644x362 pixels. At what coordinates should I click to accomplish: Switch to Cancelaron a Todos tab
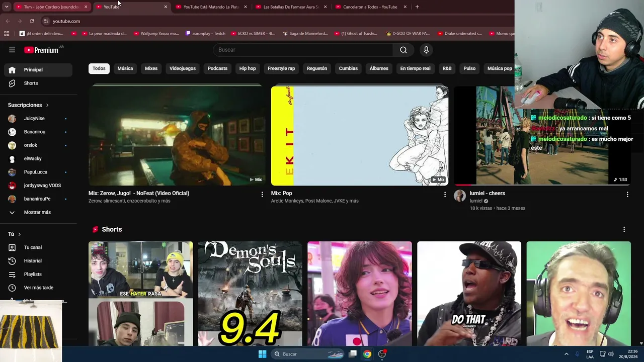click(x=371, y=7)
